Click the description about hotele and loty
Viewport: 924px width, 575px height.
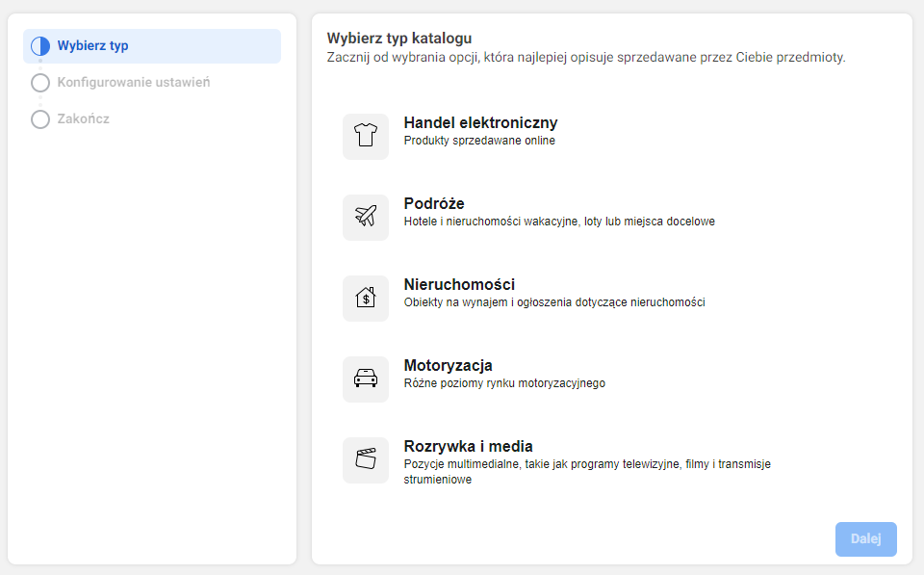click(559, 222)
